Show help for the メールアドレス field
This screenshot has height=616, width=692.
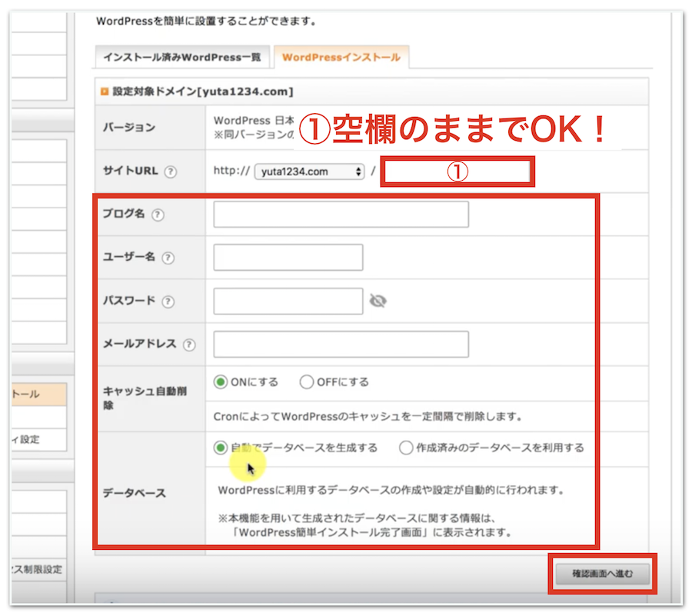tap(188, 345)
